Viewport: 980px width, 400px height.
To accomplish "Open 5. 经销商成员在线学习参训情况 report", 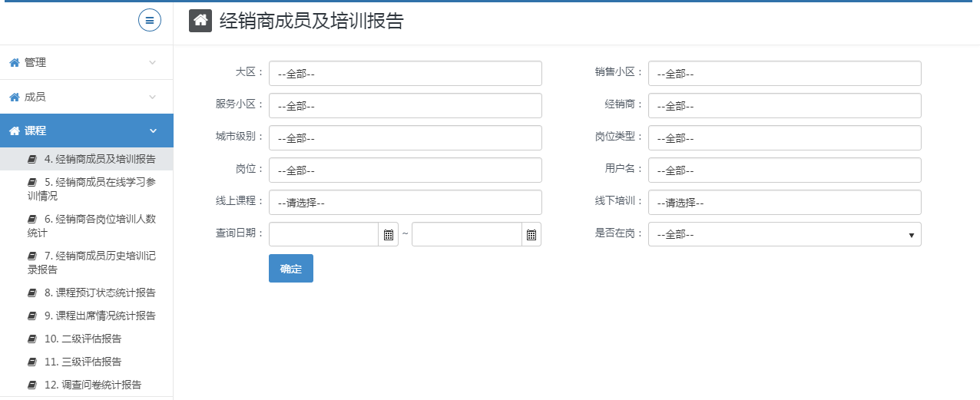I will tap(91, 189).
